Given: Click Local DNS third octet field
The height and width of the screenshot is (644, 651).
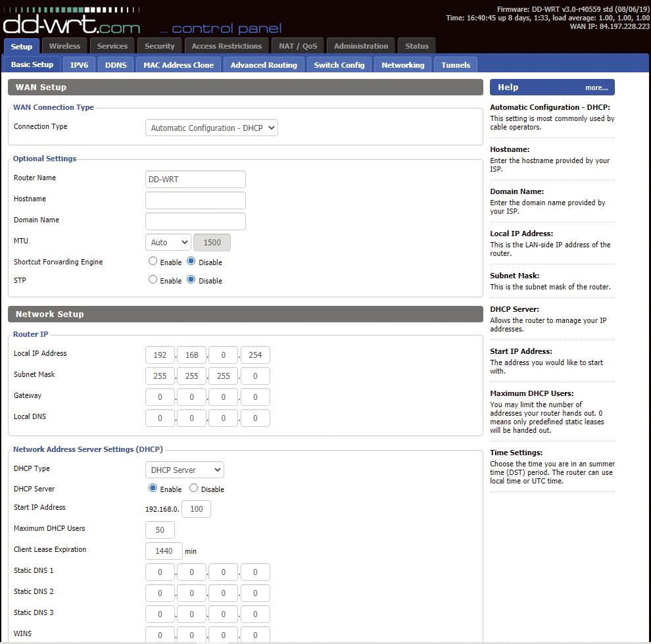Looking at the screenshot, I should coord(224,418).
